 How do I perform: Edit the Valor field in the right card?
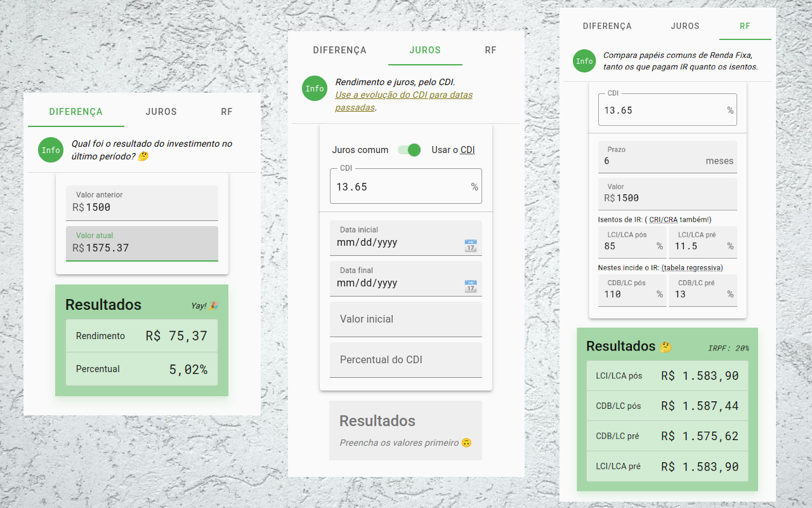click(x=667, y=194)
